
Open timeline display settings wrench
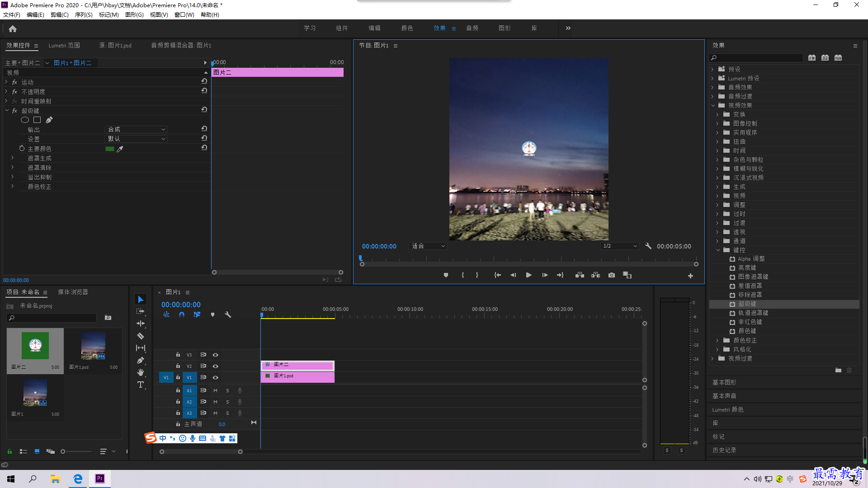tap(228, 314)
